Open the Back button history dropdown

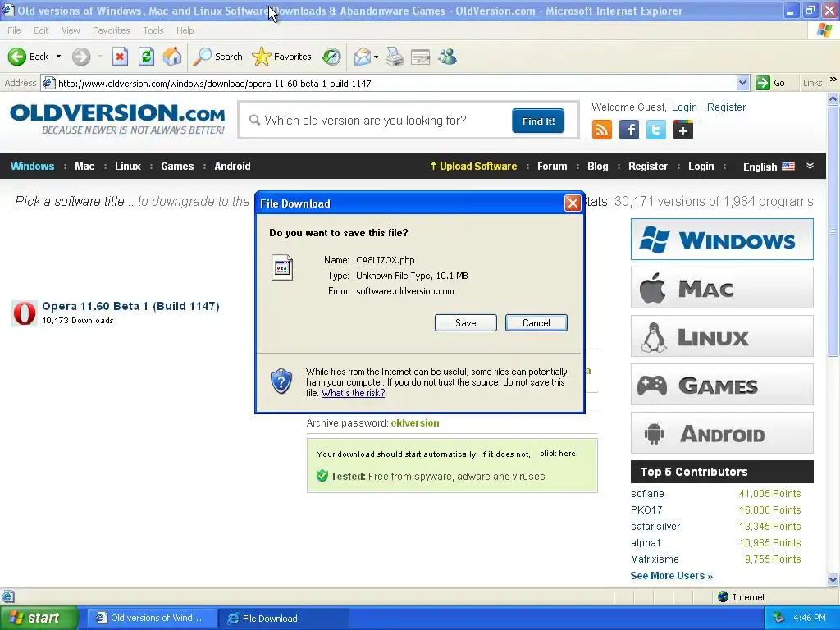point(58,57)
